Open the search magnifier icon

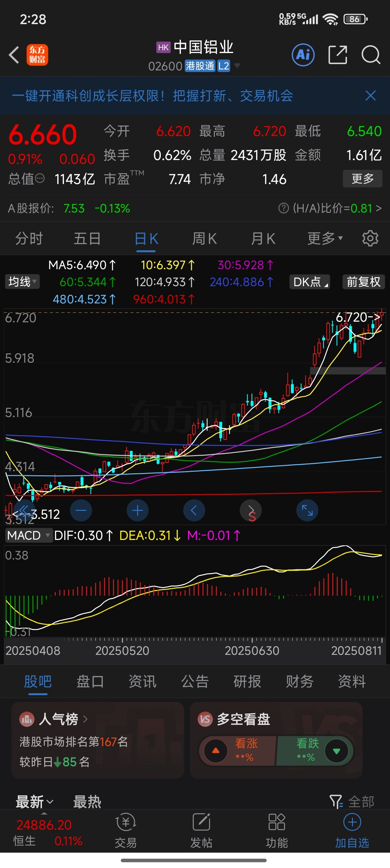(x=371, y=55)
